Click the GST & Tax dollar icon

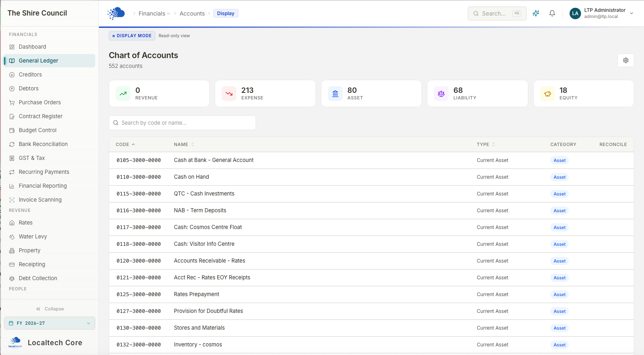[x=12, y=158]
